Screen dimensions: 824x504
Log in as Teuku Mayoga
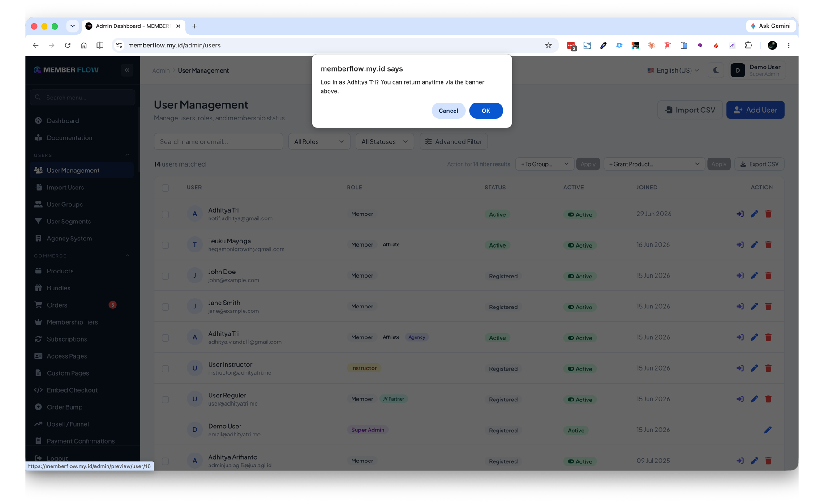pos(740,245)
